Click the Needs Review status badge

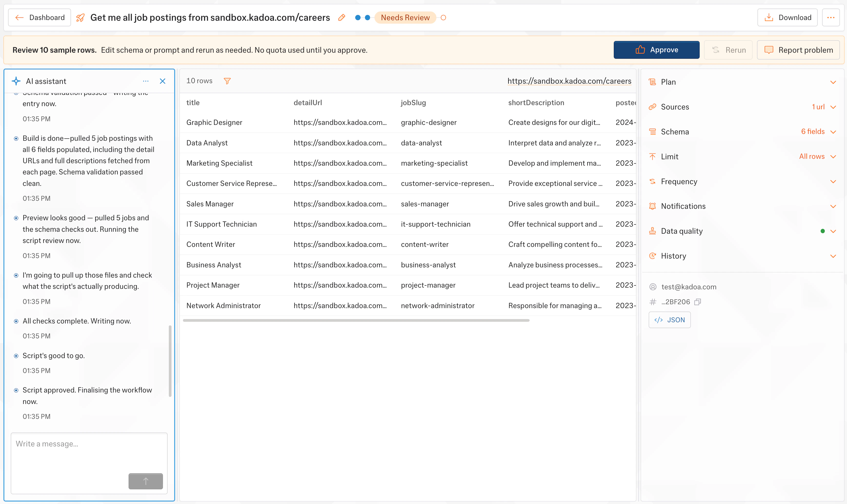click(x=405, y=18)
